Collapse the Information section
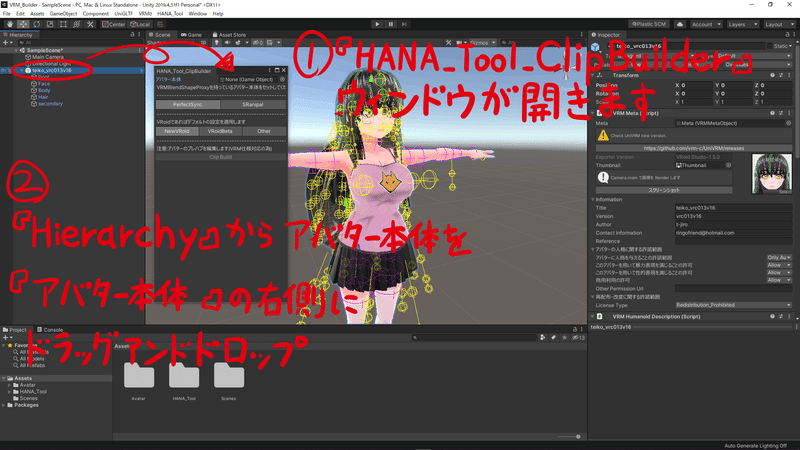This screenshot has width=800, height=450. 593,199
